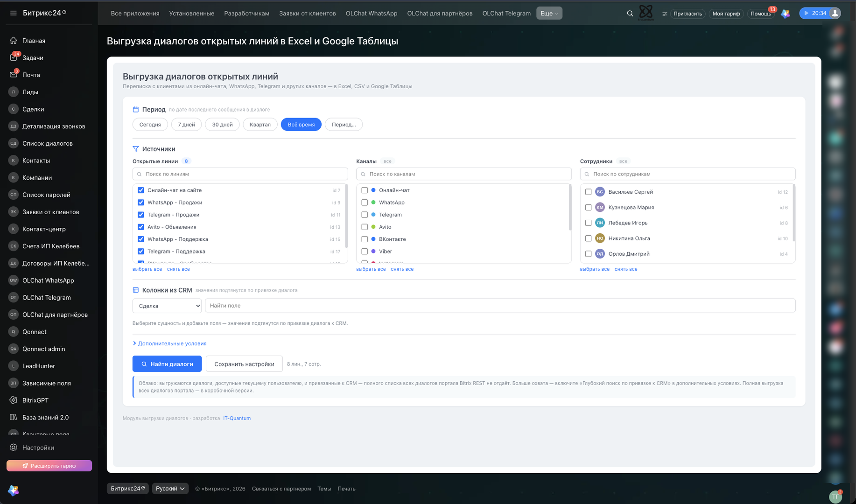Click the IT-Quantum logo in top bar
The width and height of the screenshot is (856, 504).
tap(646, 13)
